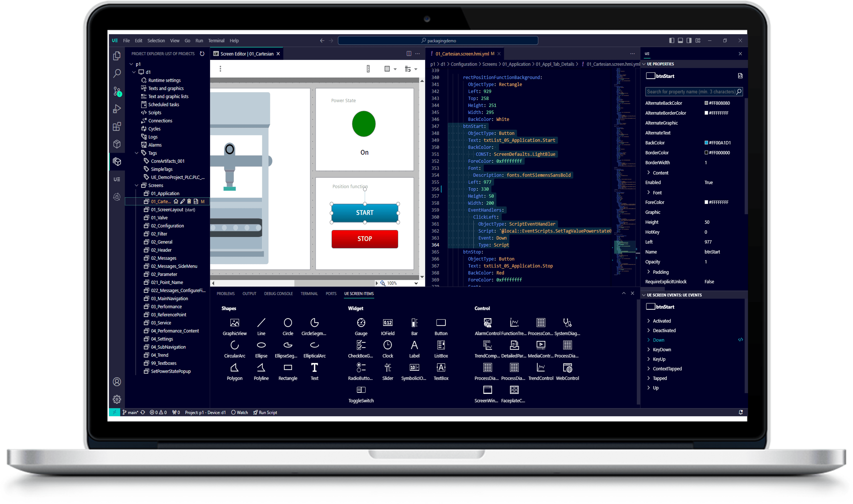Collapse the Tags tree node
Screen dimensions: 853x504
pos(137,153)
